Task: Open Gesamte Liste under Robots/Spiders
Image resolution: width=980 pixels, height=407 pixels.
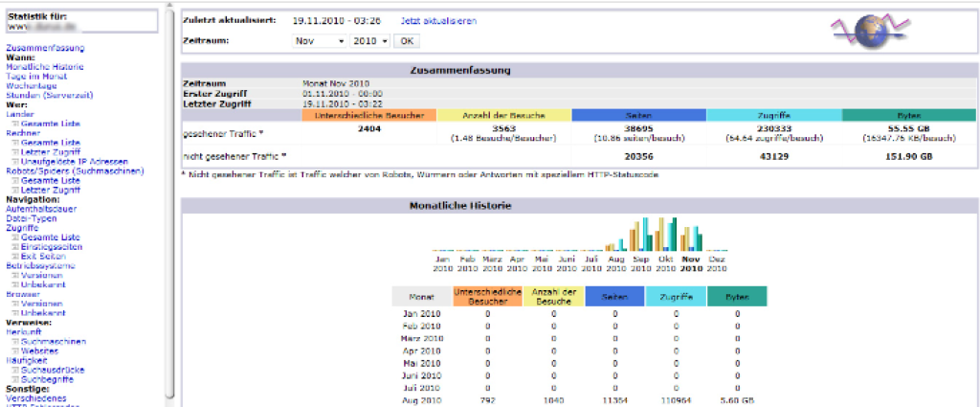Action: (50, 181)
